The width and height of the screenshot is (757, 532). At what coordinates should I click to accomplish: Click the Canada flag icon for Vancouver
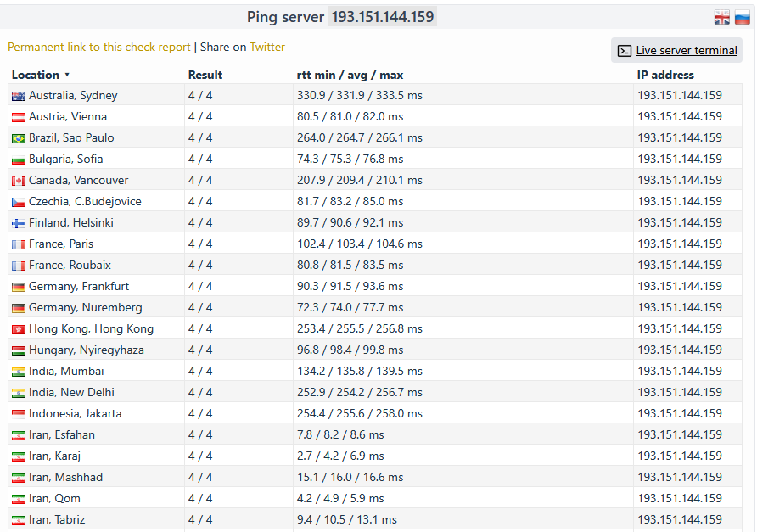(x=19, y=181)
